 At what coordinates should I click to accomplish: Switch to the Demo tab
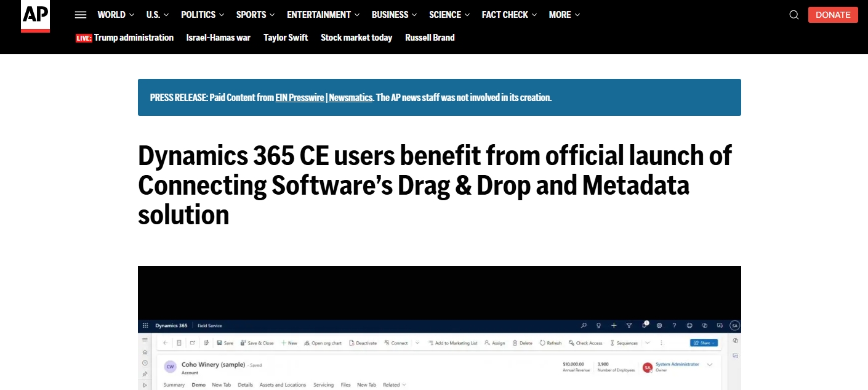198,384
